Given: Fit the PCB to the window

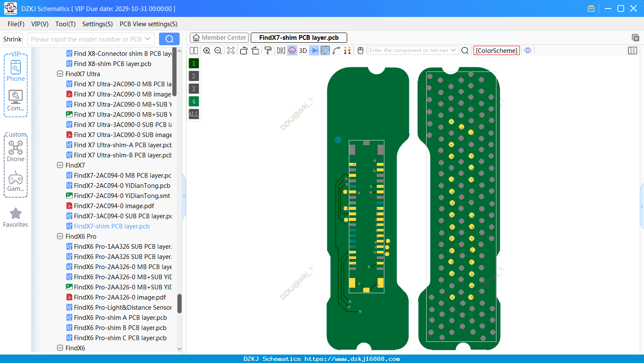Looking at the screenshot, I should (231, 50).
